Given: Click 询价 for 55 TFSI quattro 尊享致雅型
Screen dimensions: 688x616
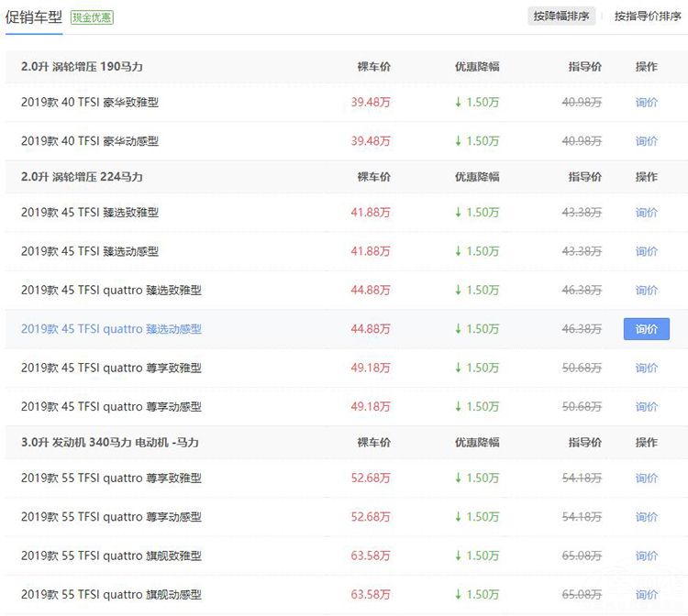Looking at the screenshot, I should click(x=647, y=478).
